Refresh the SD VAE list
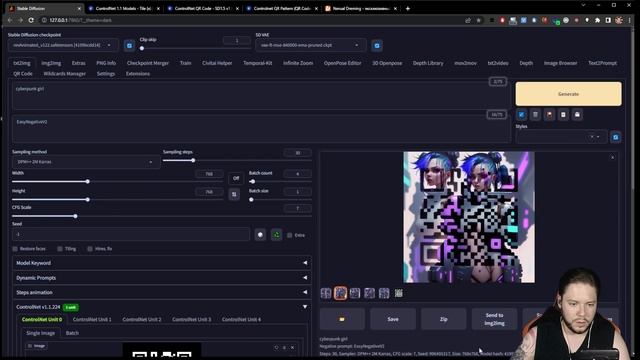The height and width of the screenshot is (360, 640). point(377,45)
